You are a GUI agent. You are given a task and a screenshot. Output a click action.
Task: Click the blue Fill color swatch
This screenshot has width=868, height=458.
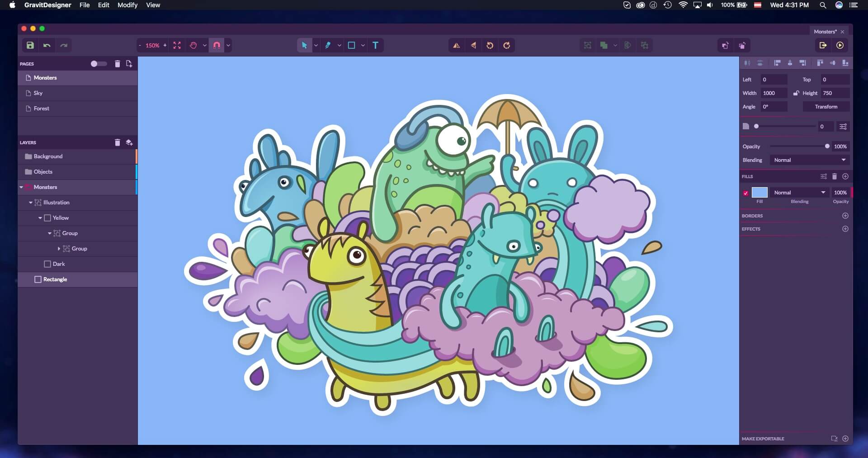point(760,192)
